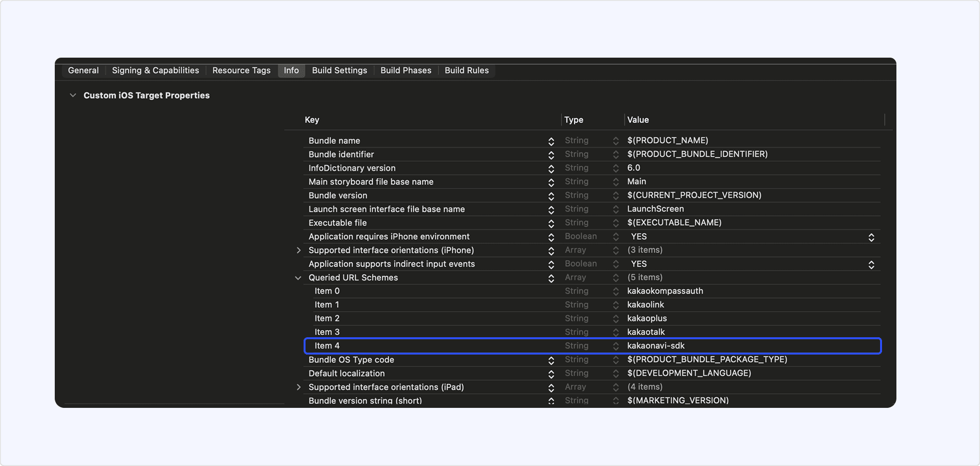The height and width of the screenshot is (466, 980).
Task: Open key stepper for Bundle identifier
Action: [551, 155]
